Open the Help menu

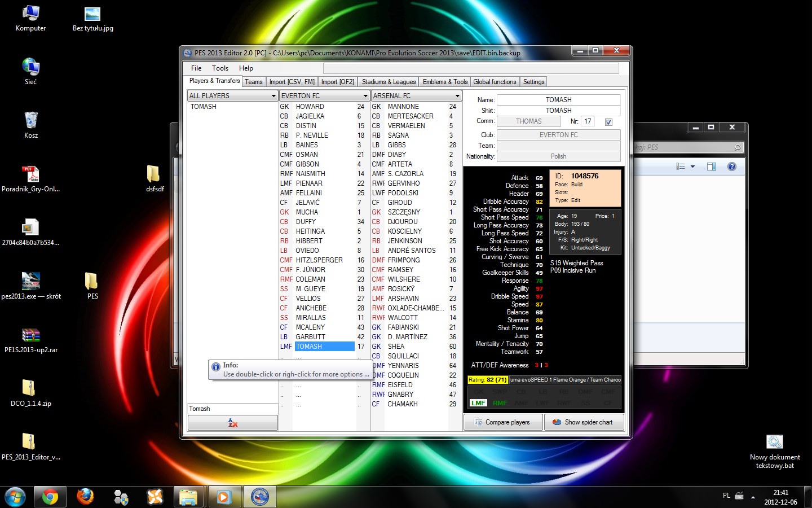246,68
